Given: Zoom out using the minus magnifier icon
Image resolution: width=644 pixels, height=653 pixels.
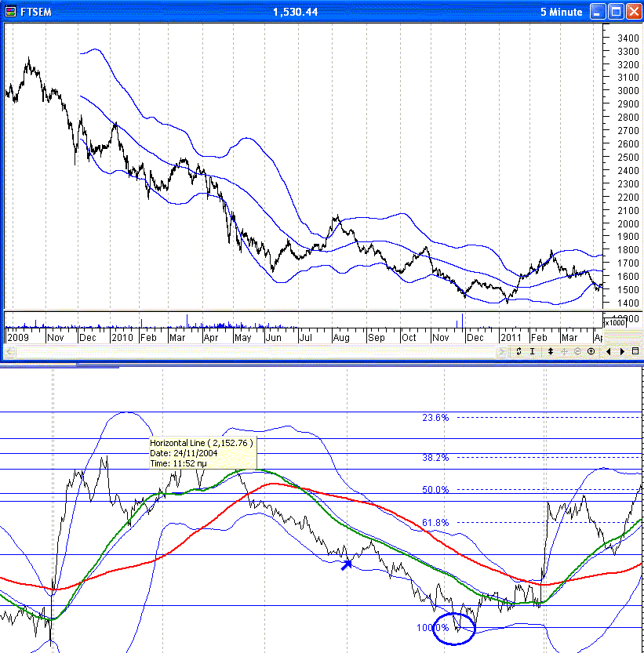Looking at the screenshot, I should pyautogui.click(x=577, y=352).
